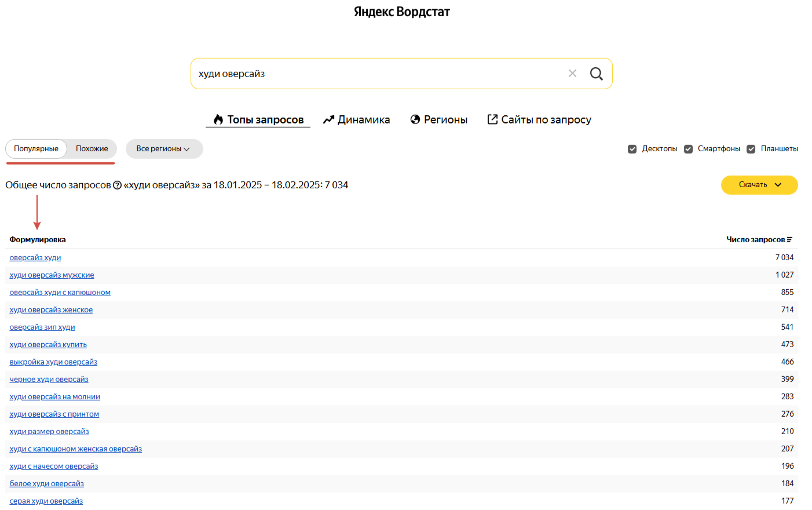Open the худи оверсайз женское link
Viewport: 812px width, 510px height.
51,309
